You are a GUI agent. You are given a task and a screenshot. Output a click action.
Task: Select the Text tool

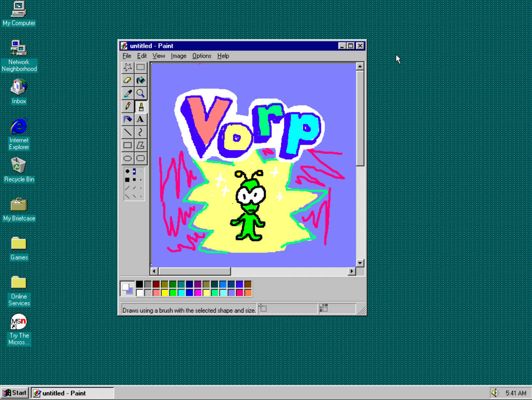141,119
